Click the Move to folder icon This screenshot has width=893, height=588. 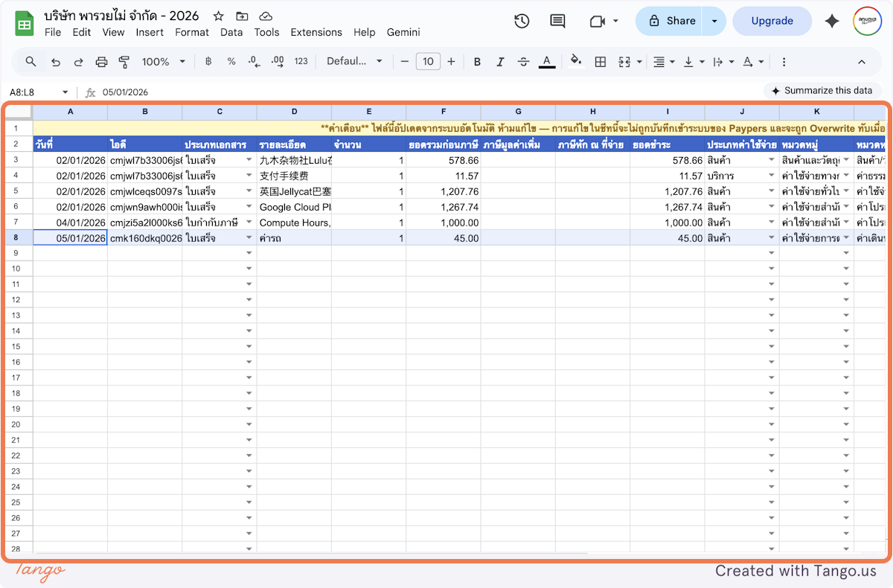click(242, 16)
